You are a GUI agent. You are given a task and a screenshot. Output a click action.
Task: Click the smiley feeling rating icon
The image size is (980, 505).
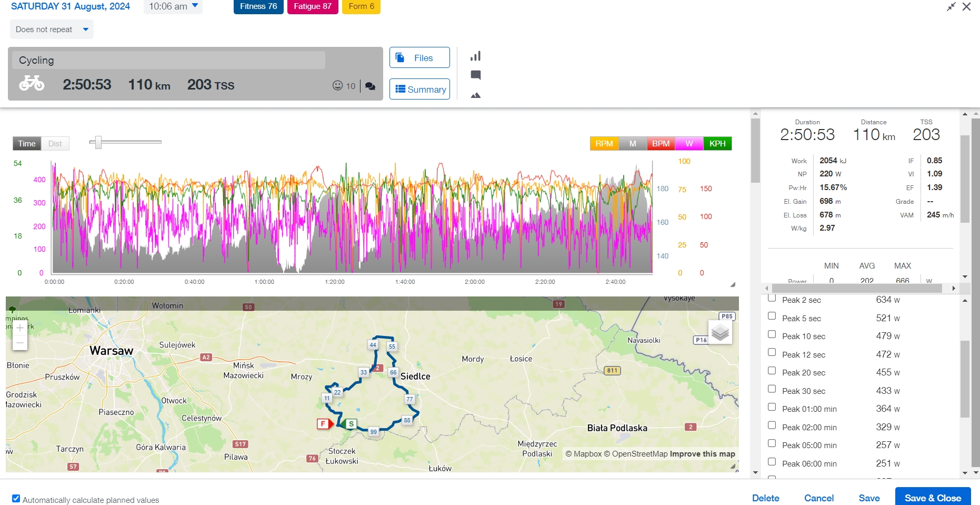pyautogui.click(x=338, y=85)
